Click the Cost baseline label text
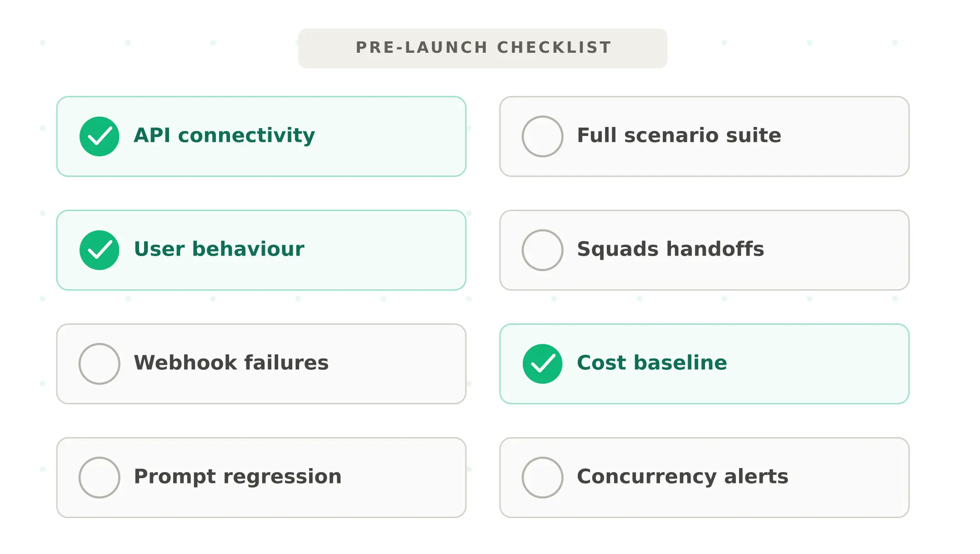The height and width of the screenshot is (554, 980). tap(652, 363)
